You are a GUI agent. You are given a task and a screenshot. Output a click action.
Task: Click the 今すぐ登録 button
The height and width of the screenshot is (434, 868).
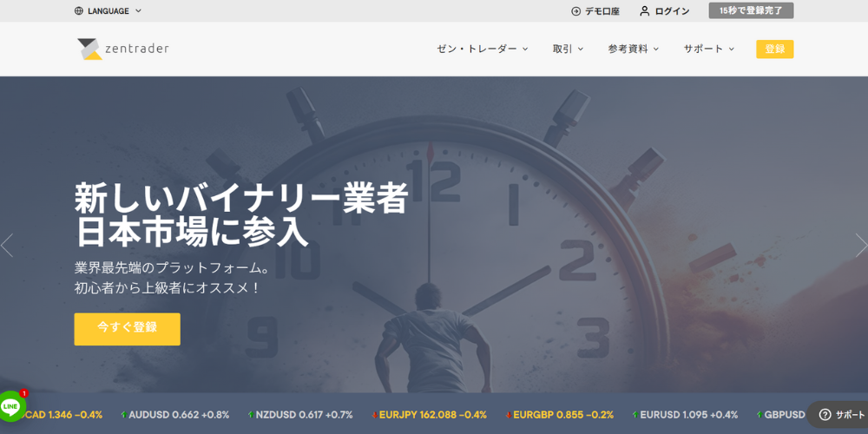tap(128, 329)
